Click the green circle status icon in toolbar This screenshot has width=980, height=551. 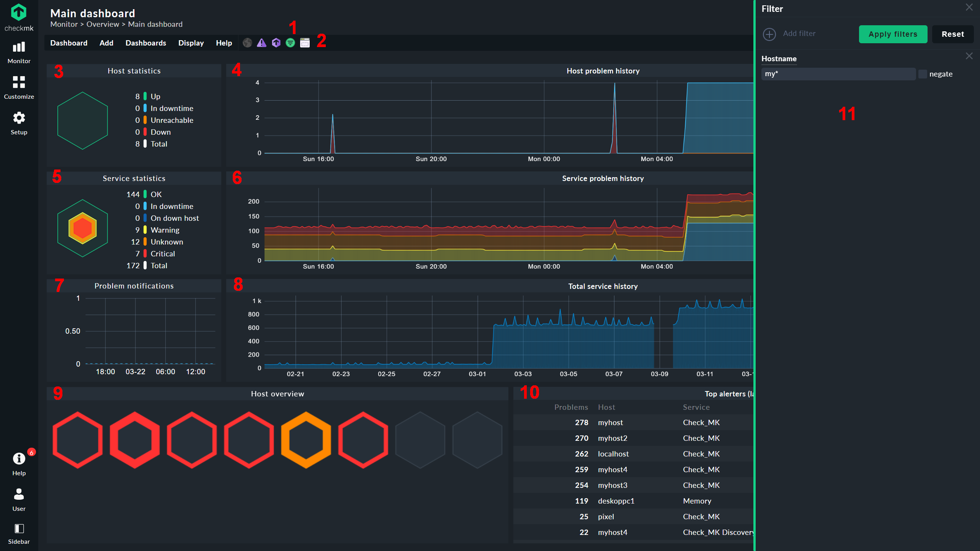290,43
